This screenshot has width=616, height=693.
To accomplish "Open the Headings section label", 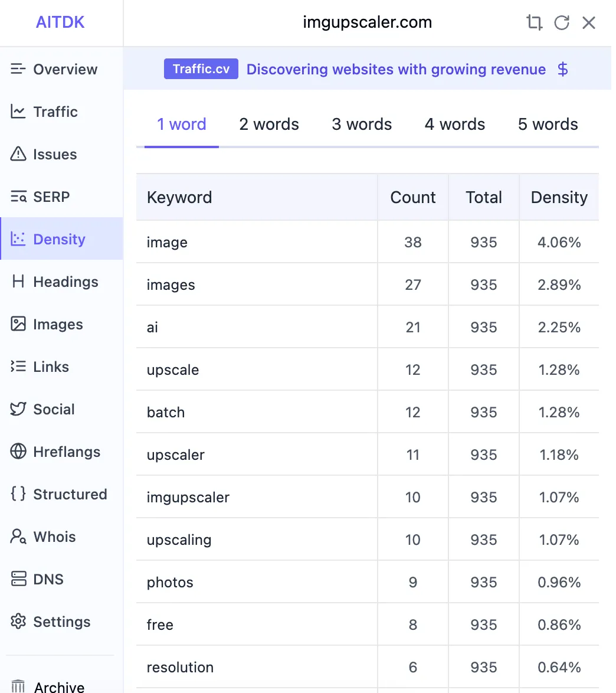I will click(66, 282).
